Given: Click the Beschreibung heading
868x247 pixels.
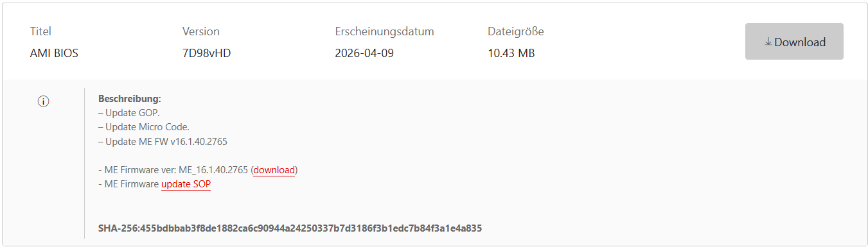Looking at the screenshot, I should click(130, 99).
